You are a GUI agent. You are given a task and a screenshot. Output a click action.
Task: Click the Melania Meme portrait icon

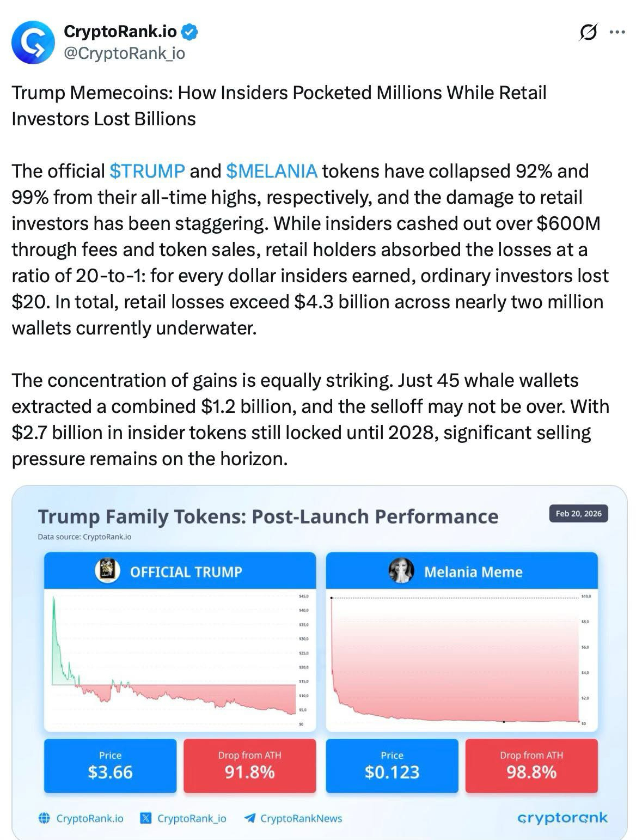401,571
